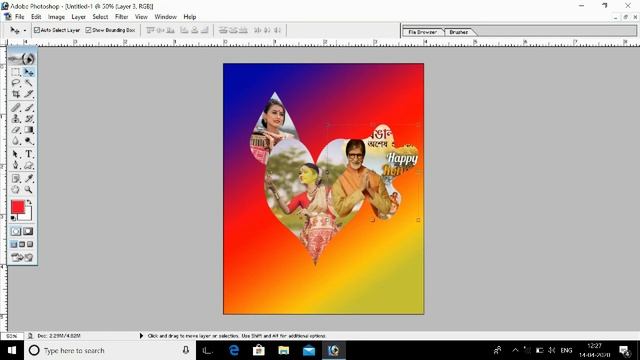Reset to default black-white colors
The height and width of the screenshot is (360, 640).
point(13,218)
